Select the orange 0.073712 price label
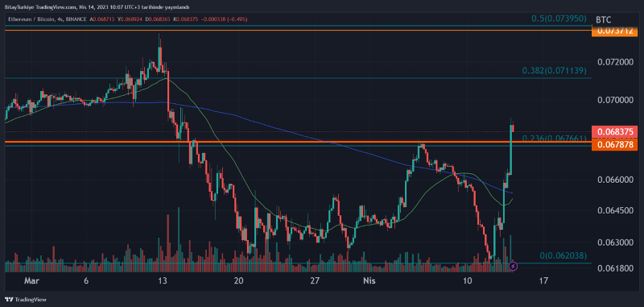 click(614, 31)
